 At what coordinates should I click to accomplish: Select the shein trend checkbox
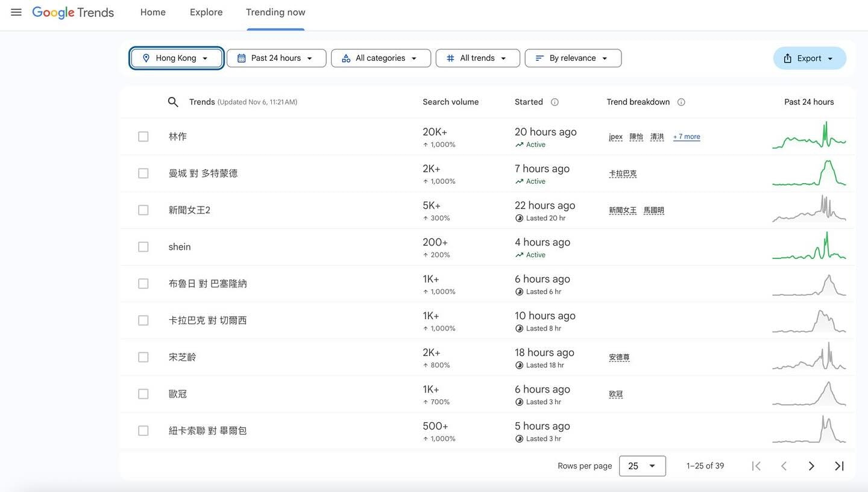pyautogui.click(x=143, y=247)
